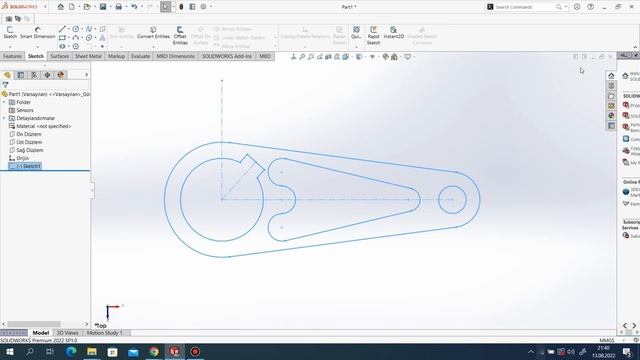The image size is (640, 360).
Task: Open the PropertyManager tab icon
Action: tap(20, 75)
